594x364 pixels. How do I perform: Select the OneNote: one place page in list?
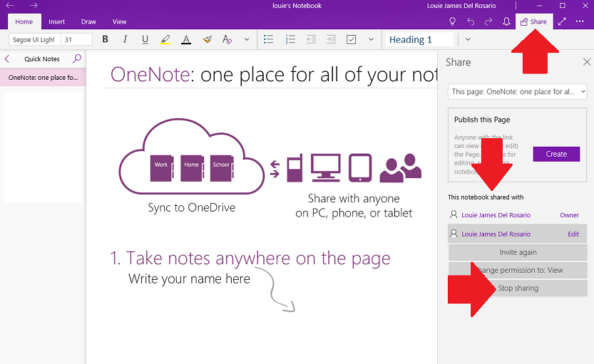[x=43, y=77]
